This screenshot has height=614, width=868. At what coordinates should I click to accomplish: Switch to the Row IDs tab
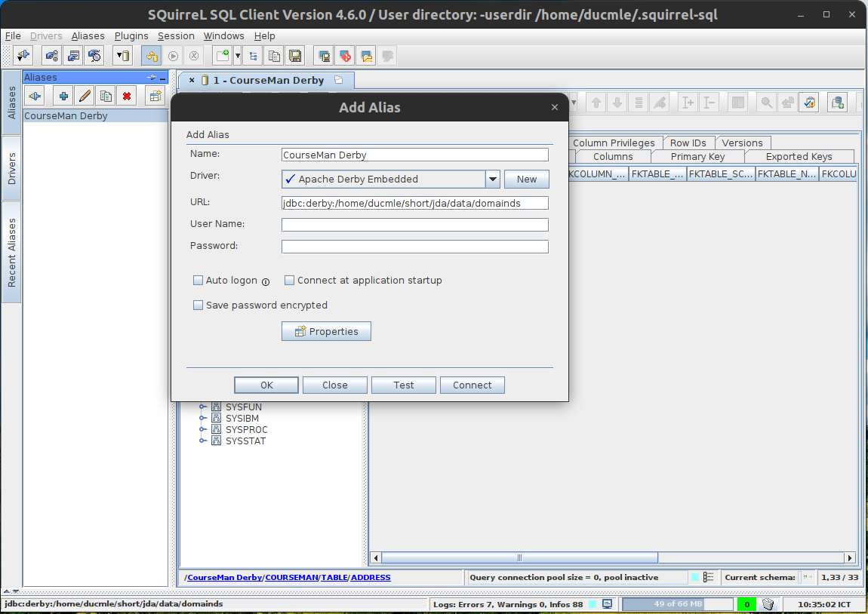[x=688, y=143]
